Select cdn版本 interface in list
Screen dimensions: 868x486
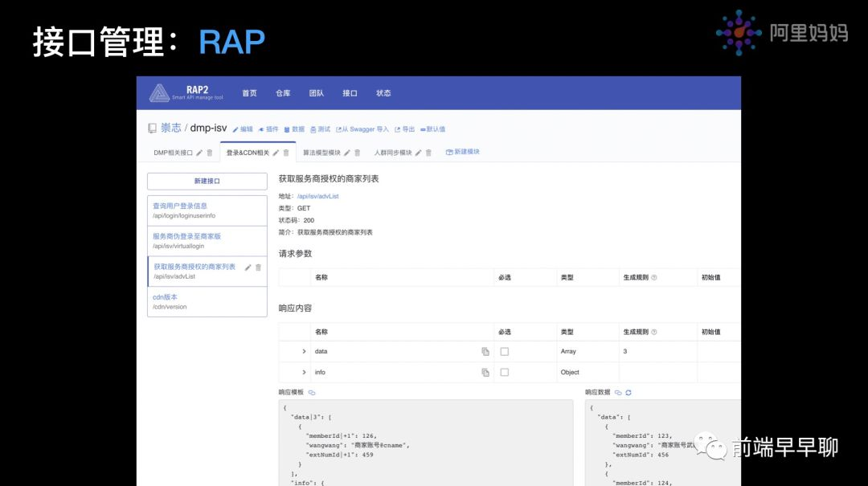(x=207, y=302)
